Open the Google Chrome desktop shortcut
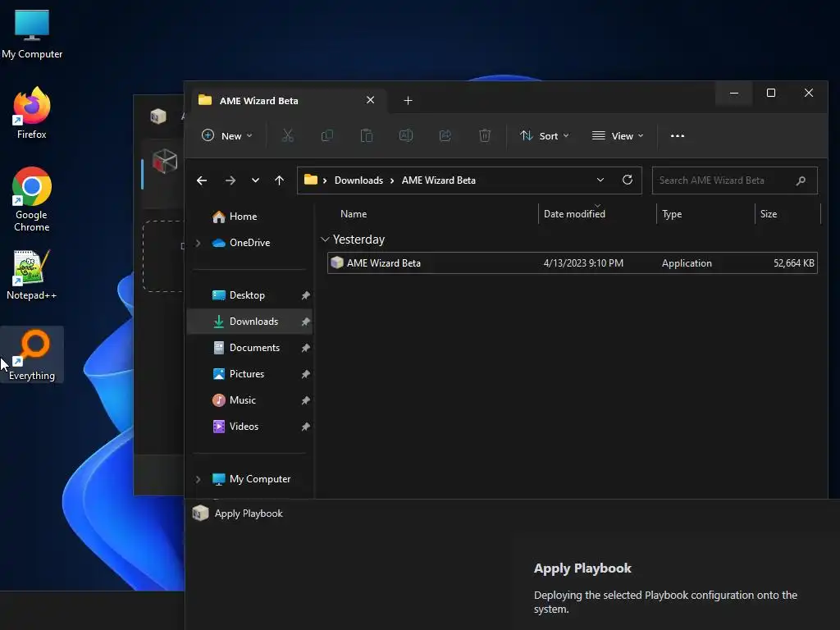Viewport: 840px width, 630px height. (x=32, y=199)
